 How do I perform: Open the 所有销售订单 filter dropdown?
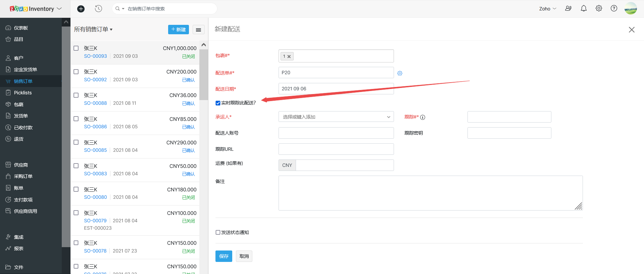pos(93,30)
